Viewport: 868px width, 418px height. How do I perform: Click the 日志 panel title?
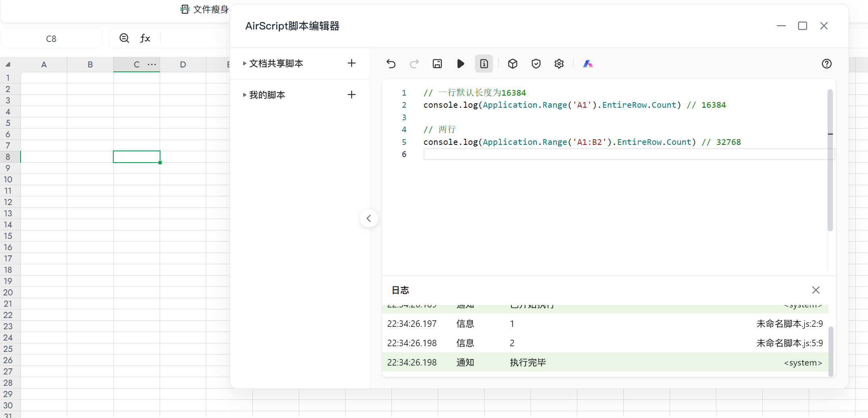(x=400, y=290)
